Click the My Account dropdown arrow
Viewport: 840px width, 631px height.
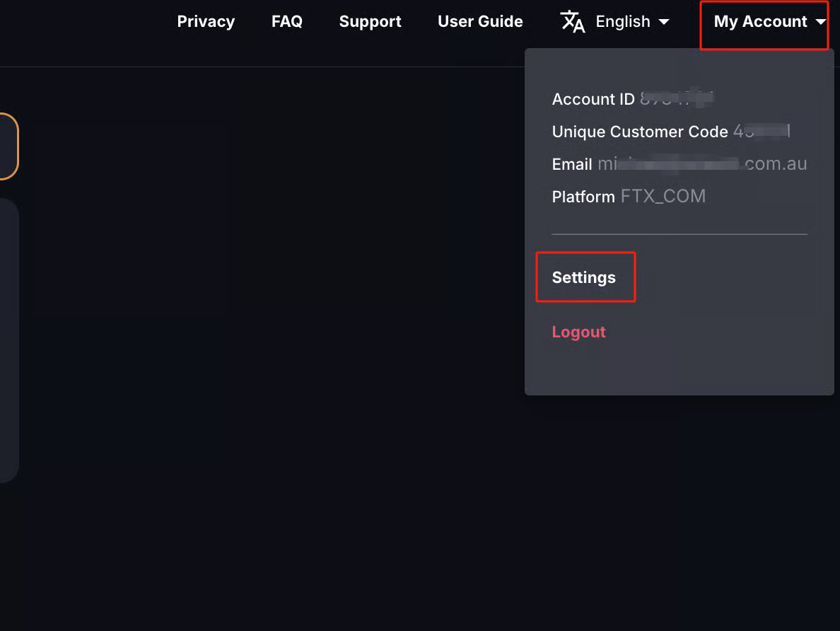click(x=820, y=22)
